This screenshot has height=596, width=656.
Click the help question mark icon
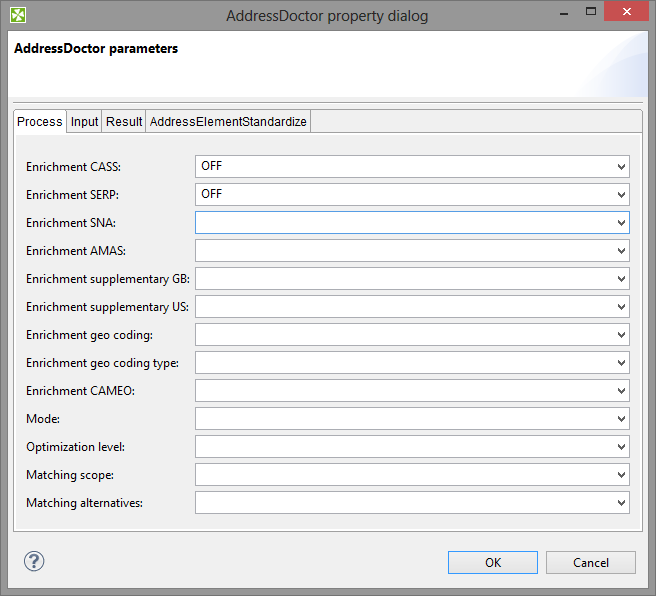click(34, 561)
